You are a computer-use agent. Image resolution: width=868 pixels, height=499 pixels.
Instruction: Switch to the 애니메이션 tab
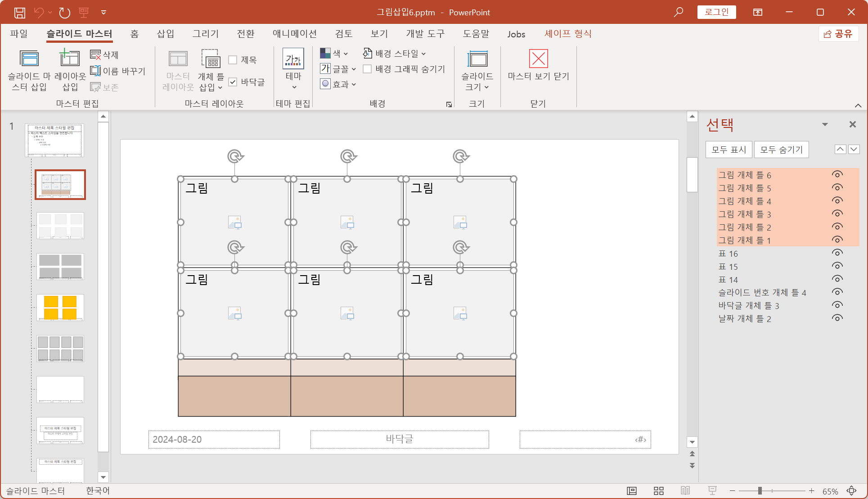(294, 34)
